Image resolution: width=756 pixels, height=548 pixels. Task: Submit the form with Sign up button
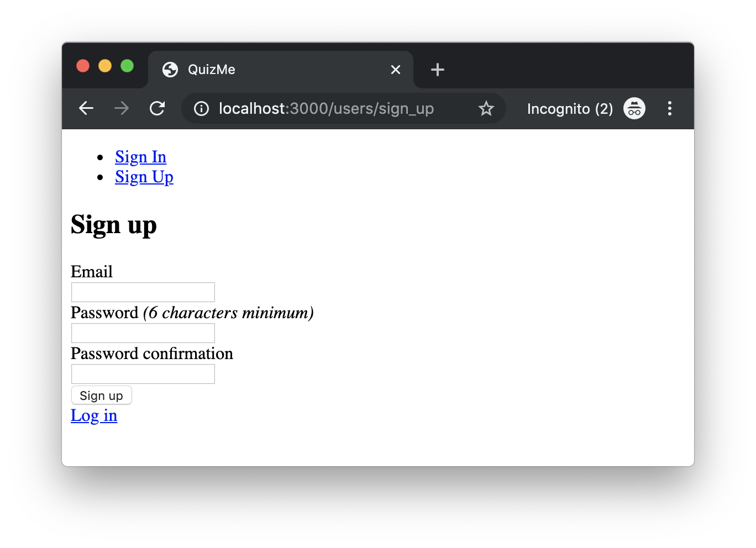(102, 396)
